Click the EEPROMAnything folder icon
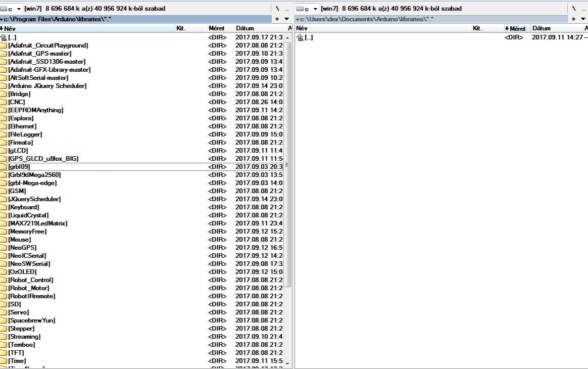The height and width of the screenshot is (369, 588). 4,110
